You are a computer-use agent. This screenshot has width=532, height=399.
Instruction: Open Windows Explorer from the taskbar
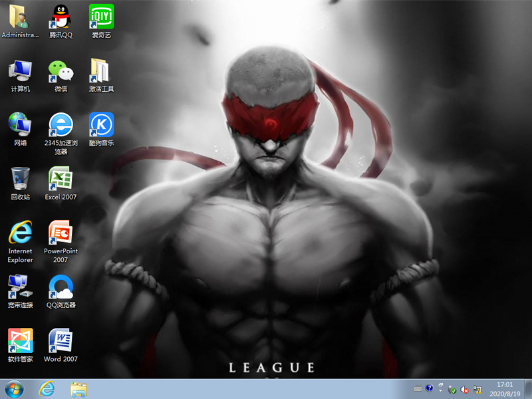[78, 389]
